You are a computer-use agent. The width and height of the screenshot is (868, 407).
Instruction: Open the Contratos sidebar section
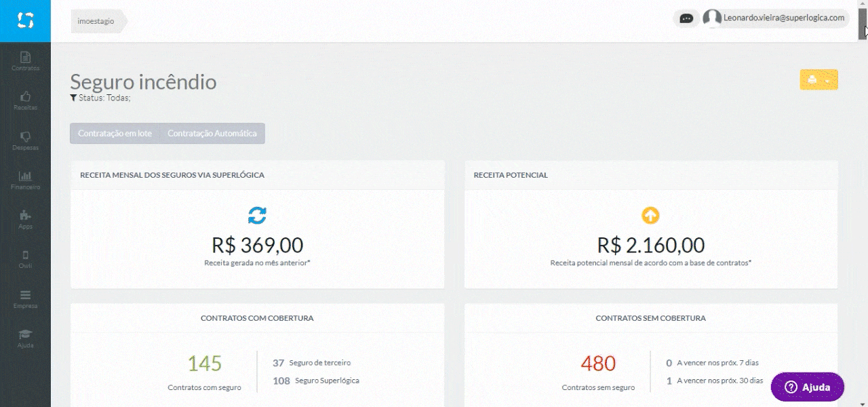coord(25,61)
